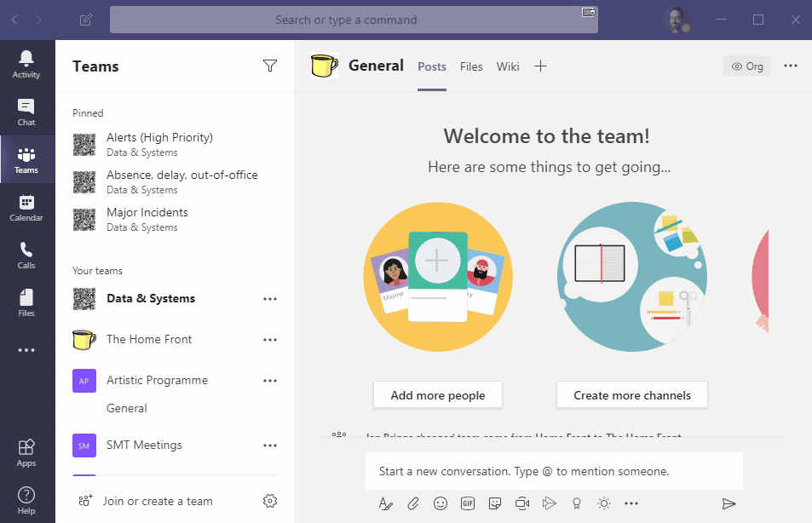Open channel options for General
The image size is (812, 523).
(x=790, y=66)
